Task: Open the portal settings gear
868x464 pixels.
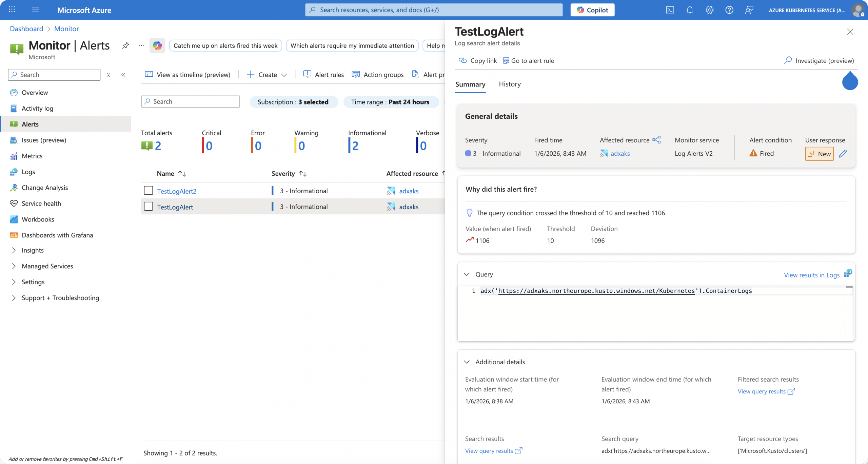Action: pos(709,10)
